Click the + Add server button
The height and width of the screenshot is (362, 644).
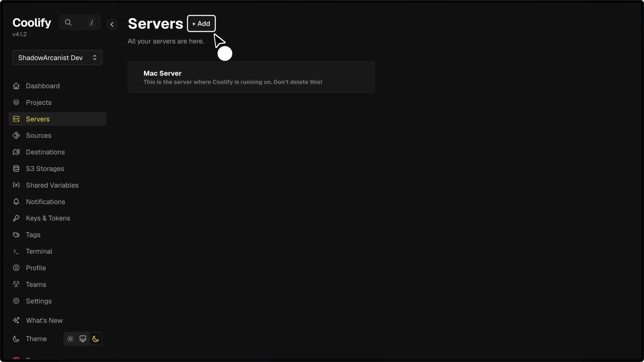201,23
